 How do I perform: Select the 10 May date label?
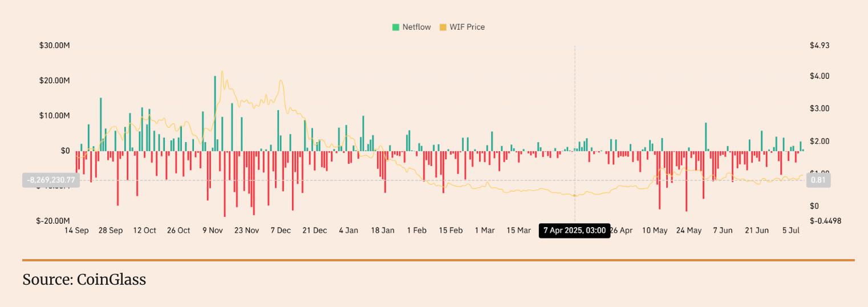[x=655, y=231]
